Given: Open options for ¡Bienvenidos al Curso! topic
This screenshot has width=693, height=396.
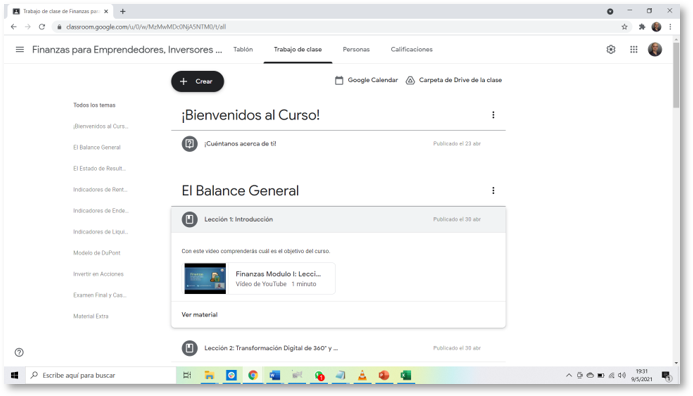Looking at the screenshot, I should pos(493,115).
